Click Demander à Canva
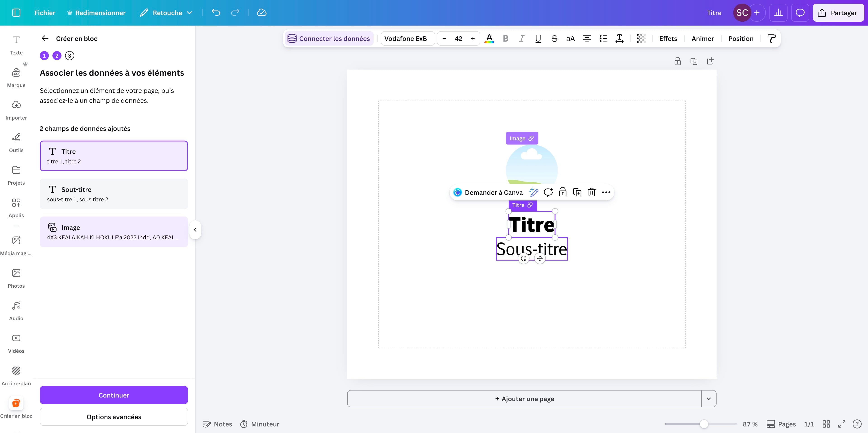The image size is (868, 433). point(488,192)
